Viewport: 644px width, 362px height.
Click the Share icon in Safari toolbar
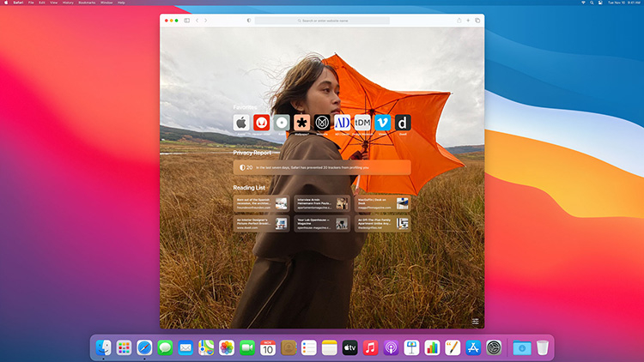point(459,21)
